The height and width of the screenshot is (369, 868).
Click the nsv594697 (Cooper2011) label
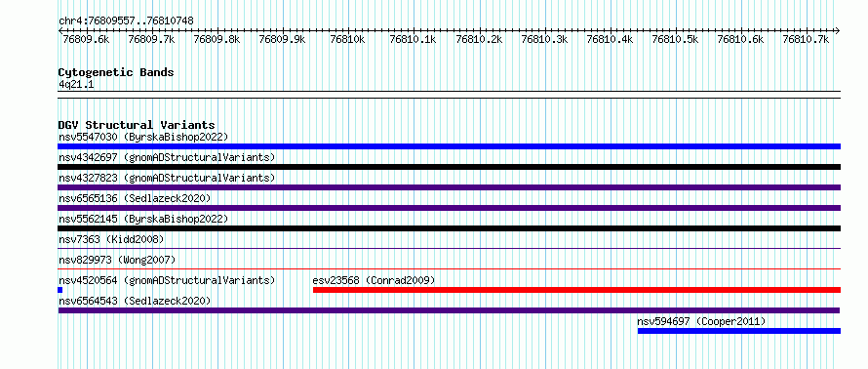coord(701,321)
